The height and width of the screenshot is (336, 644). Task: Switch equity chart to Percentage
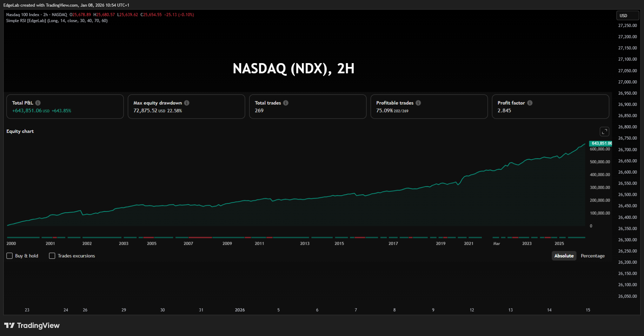click(x=593, y=256)
